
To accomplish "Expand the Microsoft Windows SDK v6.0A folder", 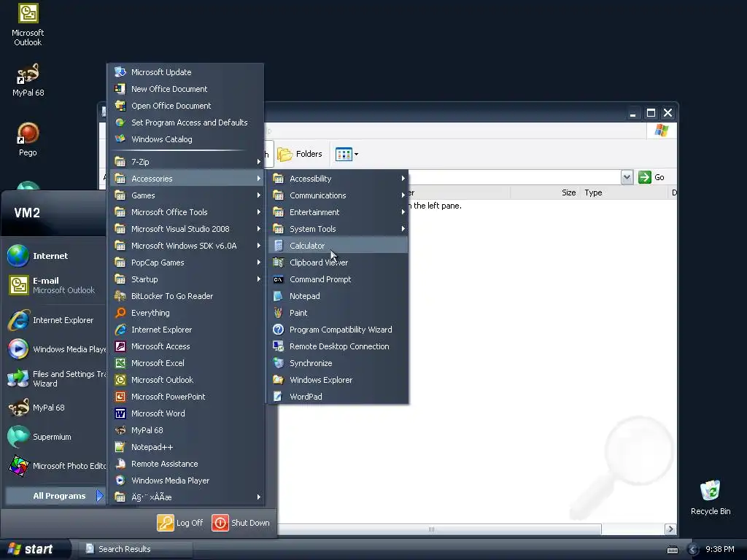I will [187, 246].
